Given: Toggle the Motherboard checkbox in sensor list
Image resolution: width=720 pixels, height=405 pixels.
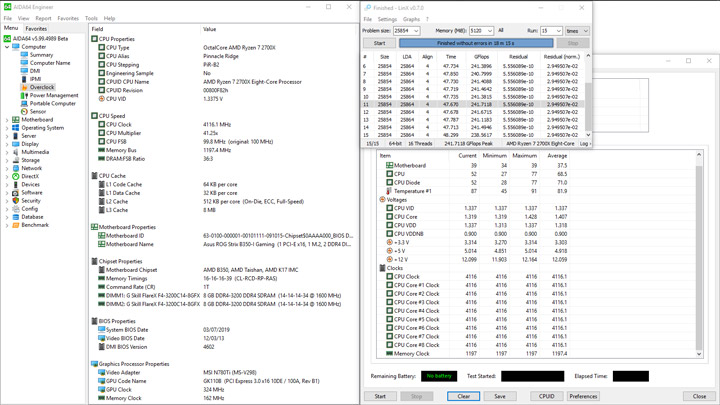Looking at the screenshot, I should click(389, 165).
